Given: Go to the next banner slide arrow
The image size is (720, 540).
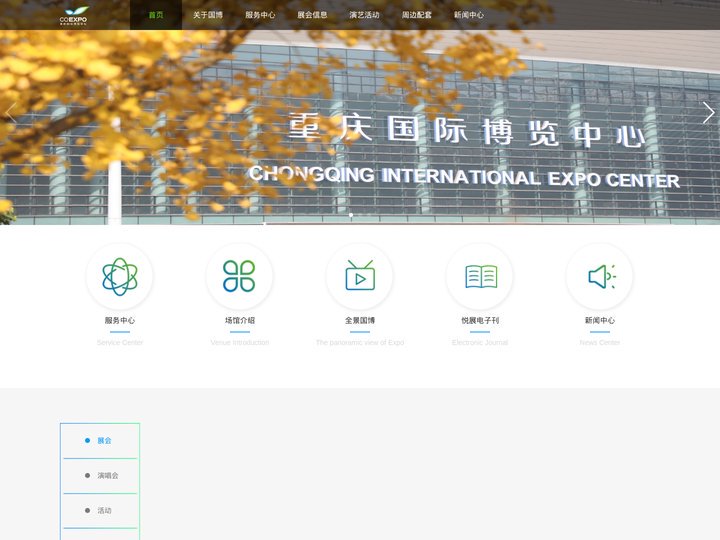Looking at the screenshot, I should [x=709, y=113].
